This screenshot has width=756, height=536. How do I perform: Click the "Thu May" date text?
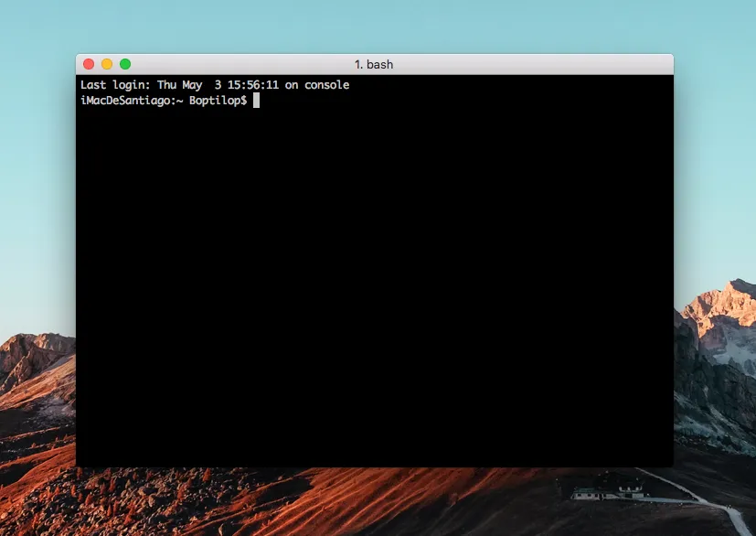pyautogui.click(x=179, y=84)
